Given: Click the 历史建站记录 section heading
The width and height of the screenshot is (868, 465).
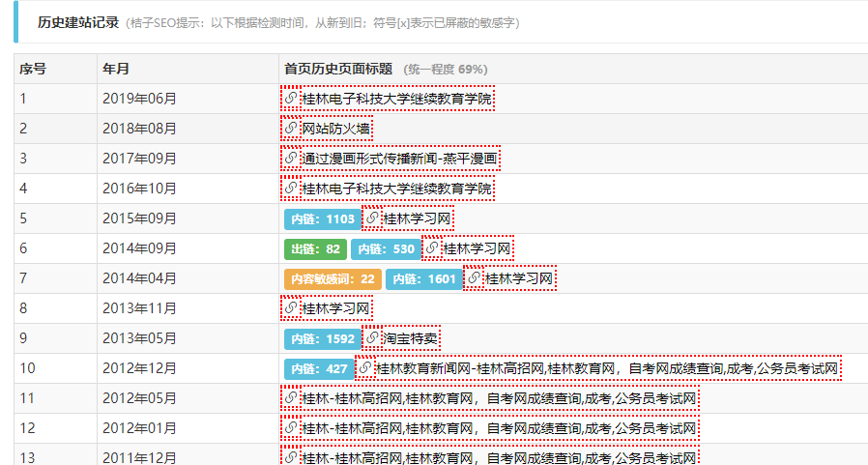Looking at the screenshot, I should point(77,22).
